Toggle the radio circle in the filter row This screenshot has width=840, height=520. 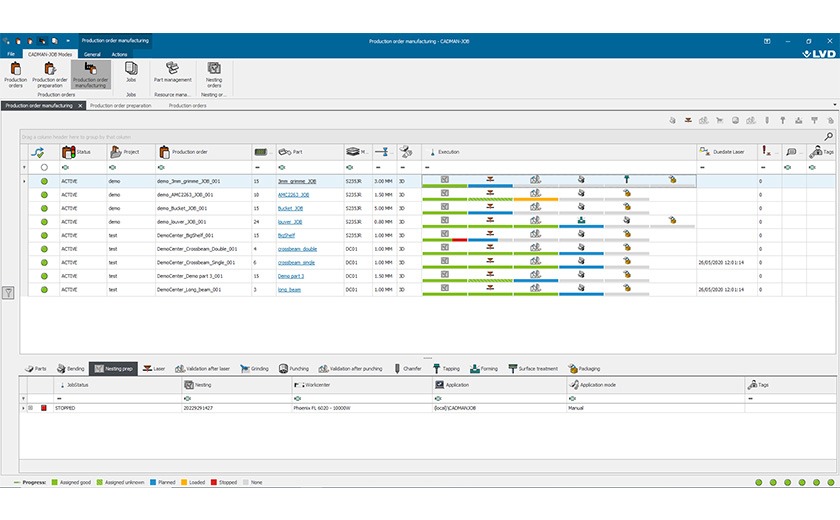click(44, 167)
